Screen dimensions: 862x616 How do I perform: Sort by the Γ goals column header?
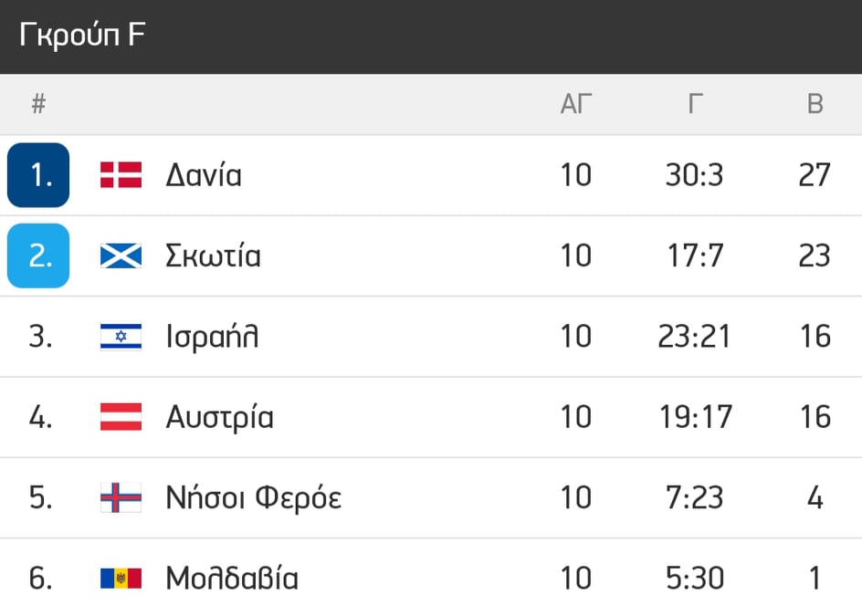(696, 104)
